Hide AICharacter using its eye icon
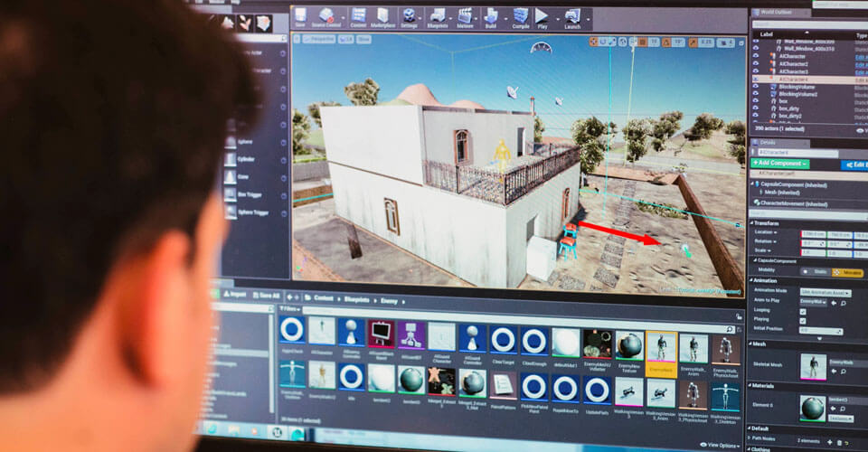This screenshot has height=452, width=868. tap(756, 56)
